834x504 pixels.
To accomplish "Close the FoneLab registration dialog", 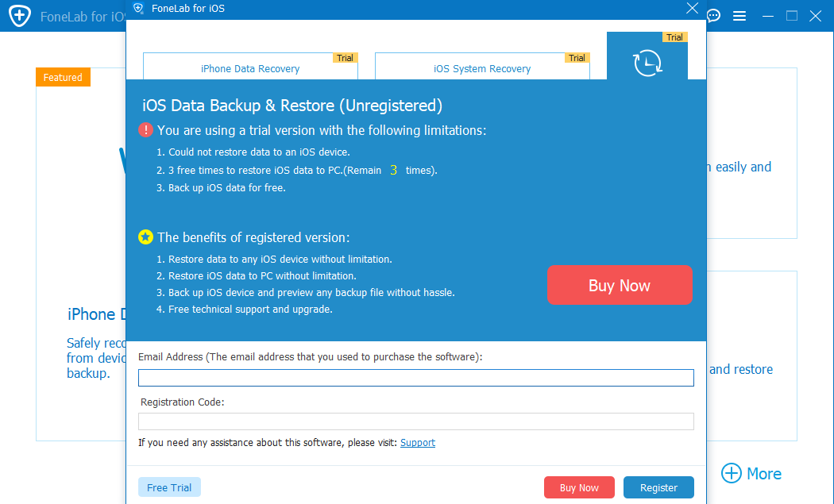I will 692,9.
